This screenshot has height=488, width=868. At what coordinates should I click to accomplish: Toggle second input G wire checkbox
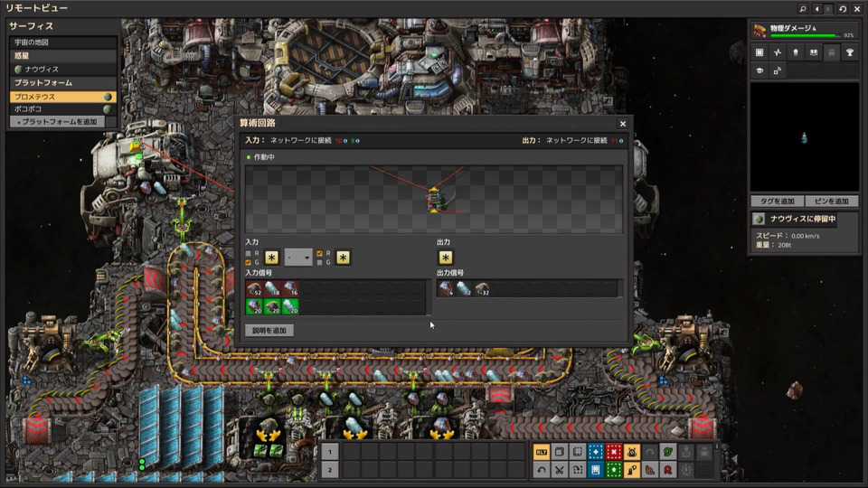[x=319, y=262]
